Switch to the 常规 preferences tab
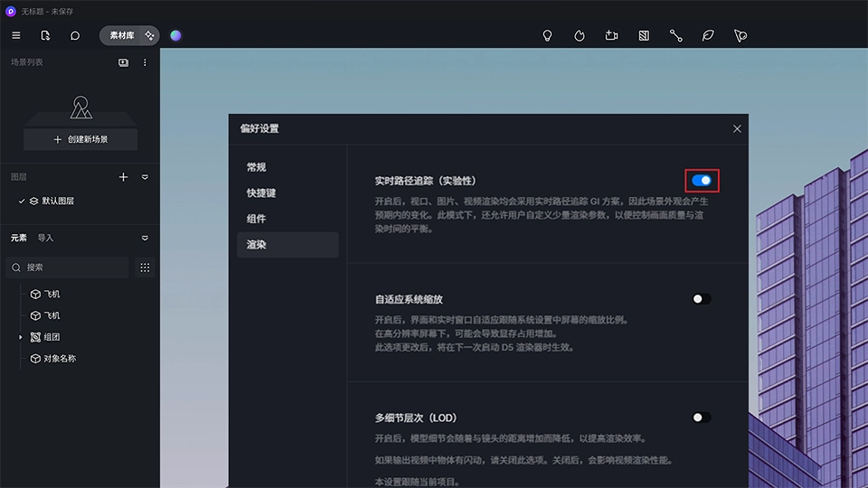868x488 pixels. pos(257,167)
